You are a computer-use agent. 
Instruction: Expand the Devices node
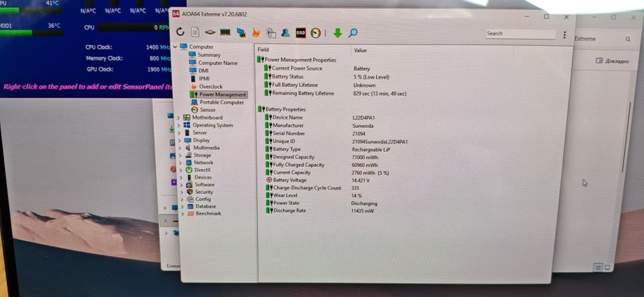click(x=181, y=177)
